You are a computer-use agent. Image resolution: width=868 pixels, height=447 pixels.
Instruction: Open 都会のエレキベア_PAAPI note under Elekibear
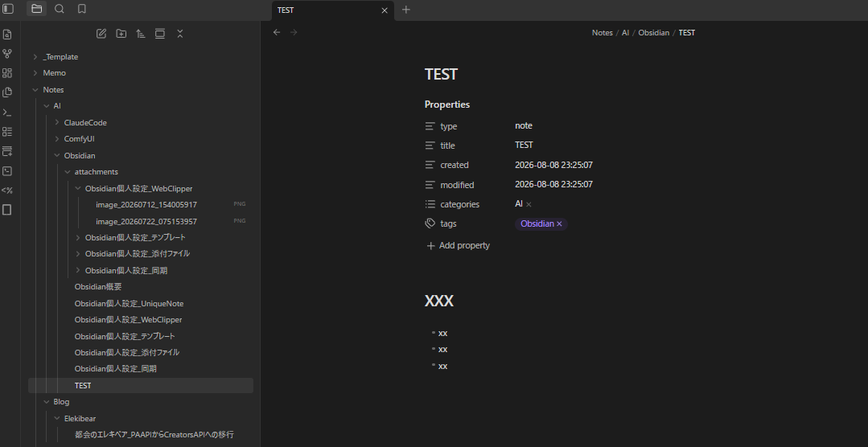pos(155,435)
